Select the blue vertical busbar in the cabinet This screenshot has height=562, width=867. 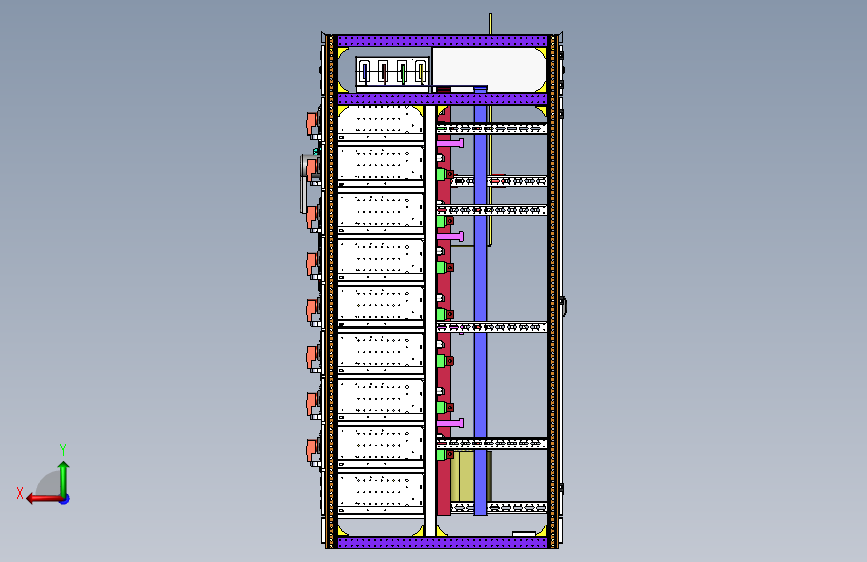480,301
